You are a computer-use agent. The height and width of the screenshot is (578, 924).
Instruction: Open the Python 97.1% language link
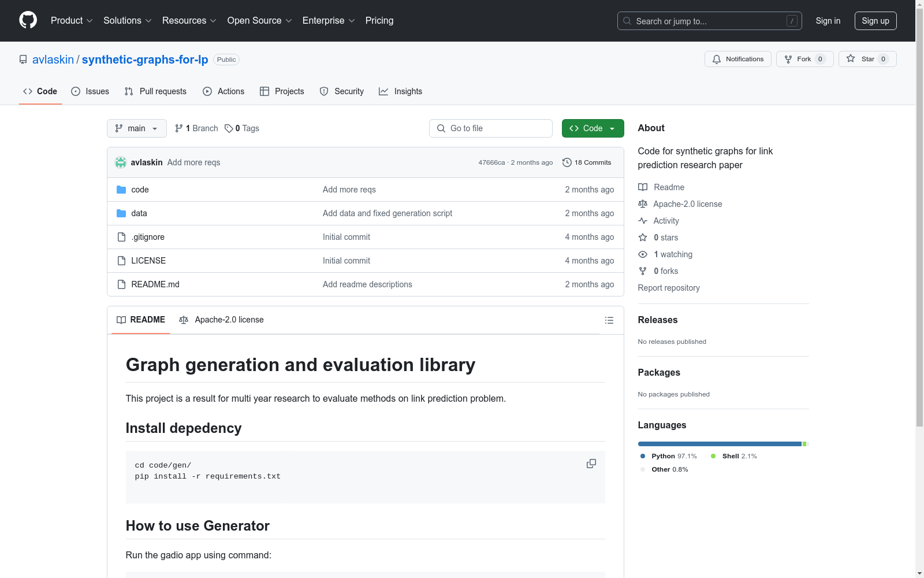point(669,456)
